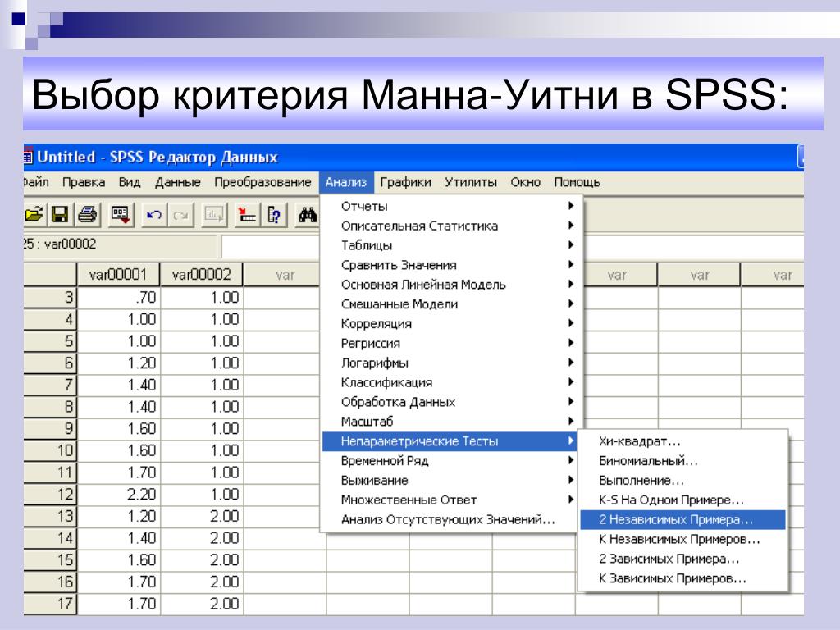Expand the Корреляция submenu
840x630 pixels.
point(450,323)
